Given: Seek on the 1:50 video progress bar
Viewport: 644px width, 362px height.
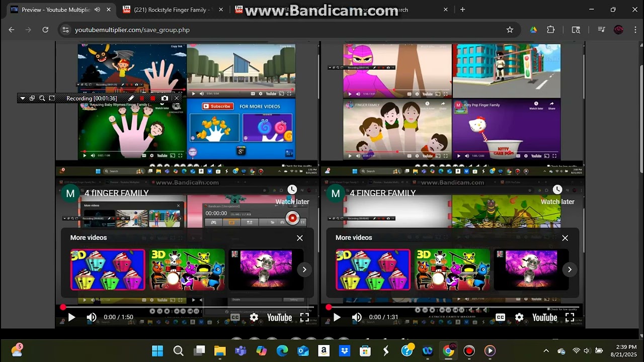Looking at the screenshot, I should [187, 307].
